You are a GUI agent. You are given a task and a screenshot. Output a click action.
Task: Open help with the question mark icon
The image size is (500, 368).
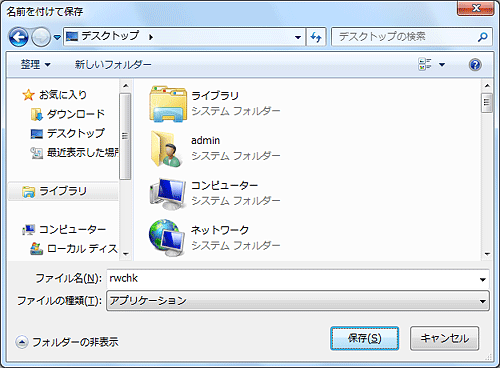(x=475, y=65)
